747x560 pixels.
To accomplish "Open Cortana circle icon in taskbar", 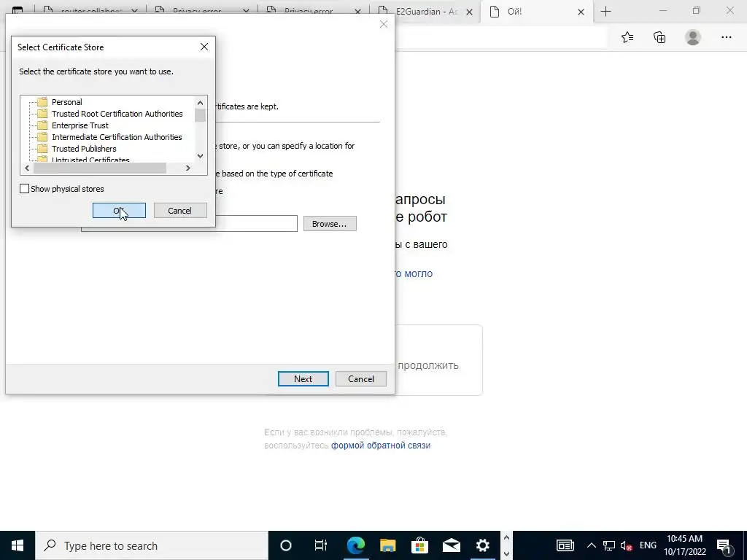I will [x=285, y=545].
